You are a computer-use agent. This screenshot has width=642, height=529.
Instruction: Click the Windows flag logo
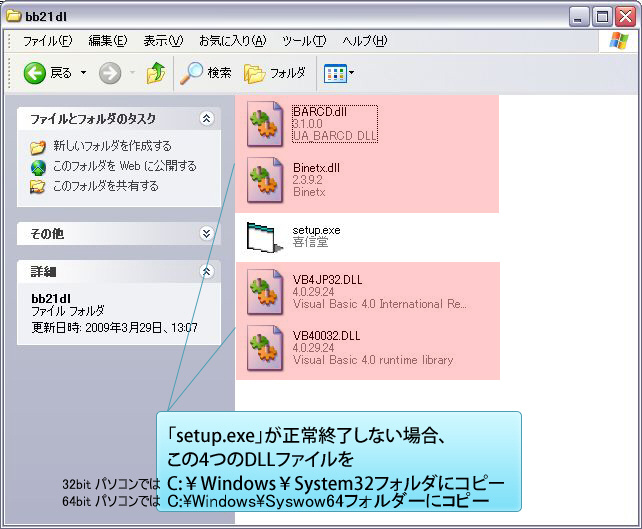point(619,41)
